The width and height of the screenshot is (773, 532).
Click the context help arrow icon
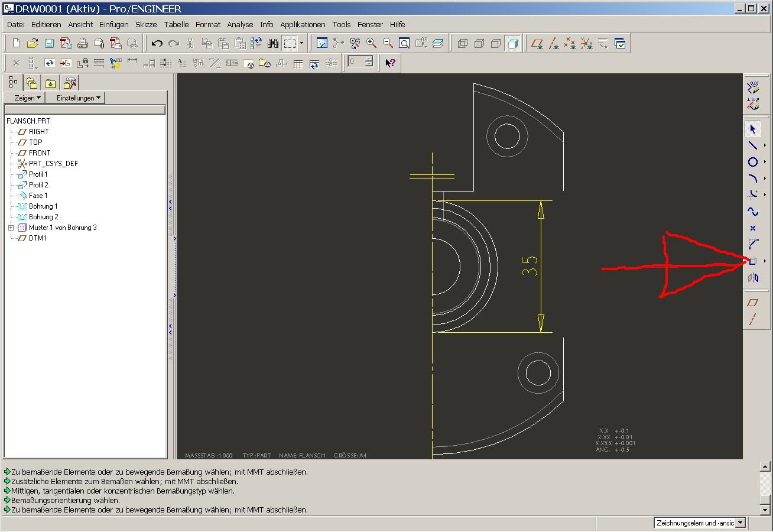coord(390,63)
